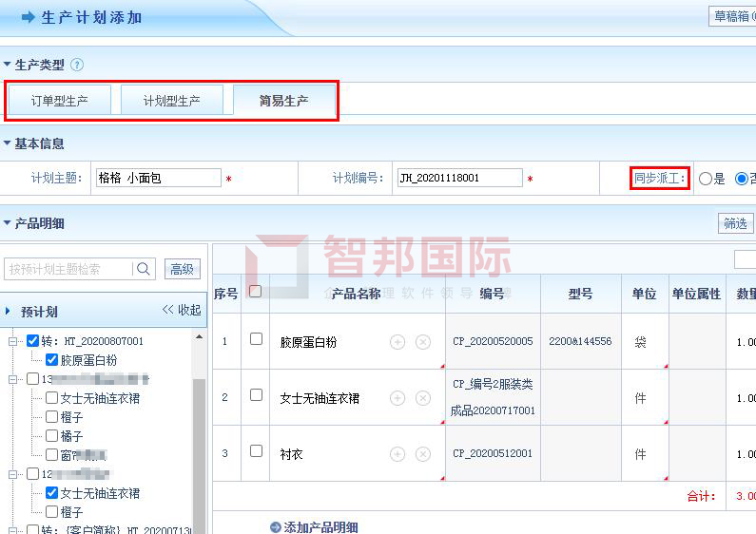
Task: Check the 窗 item checkbox in the tree
Action: click(x=51, y=454)
